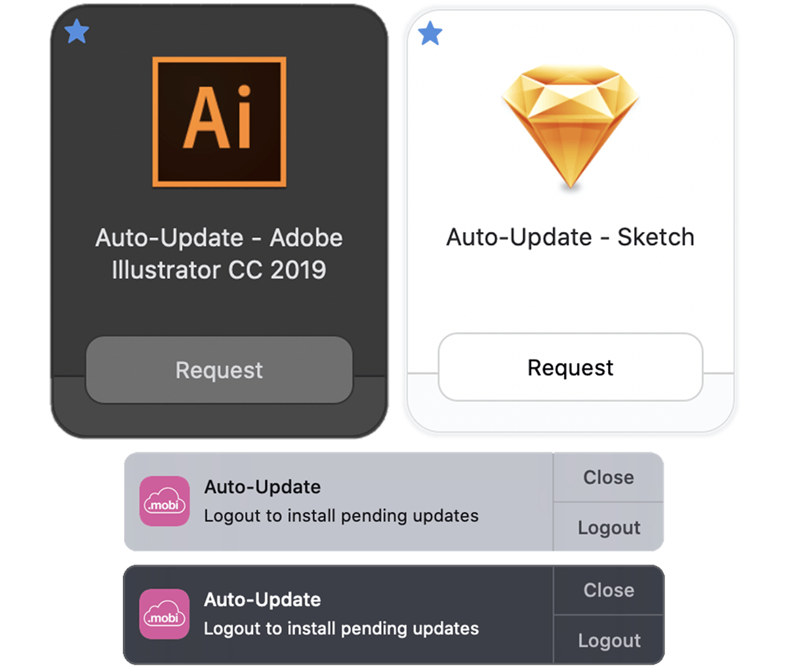The height and width of the screenshot is (672, 787).
Task: Close the dark-mode Auto-Update notification
Action: [x=609, y=590]
